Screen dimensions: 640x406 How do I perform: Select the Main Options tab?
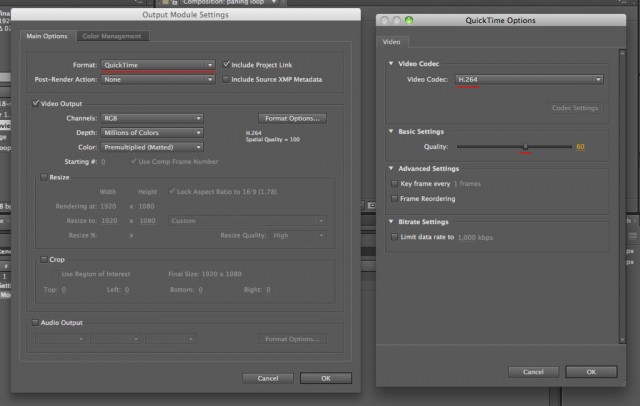click(45, 36)
